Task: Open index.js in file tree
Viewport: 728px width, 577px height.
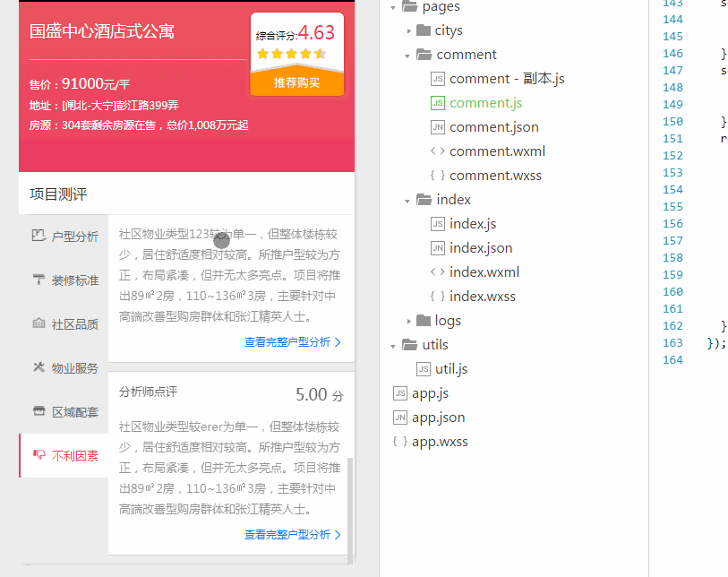Action: [473, 224]
